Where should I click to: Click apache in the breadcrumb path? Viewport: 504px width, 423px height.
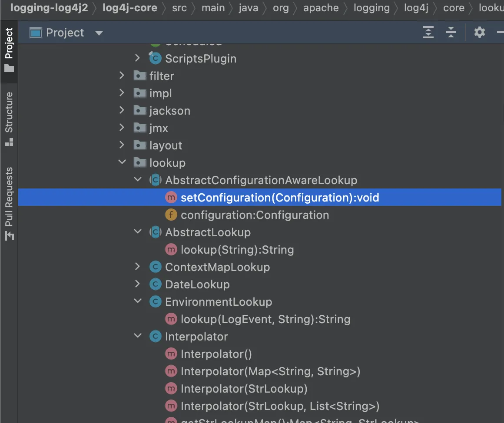321,8
